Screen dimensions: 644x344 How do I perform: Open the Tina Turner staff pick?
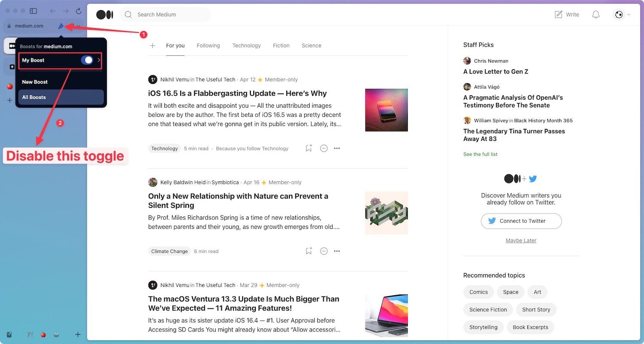click(x=514, y=135)
